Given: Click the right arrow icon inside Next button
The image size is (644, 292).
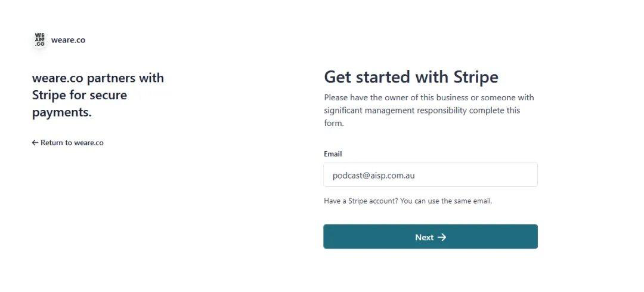Looking at the screenshot, I should [442, 237].
